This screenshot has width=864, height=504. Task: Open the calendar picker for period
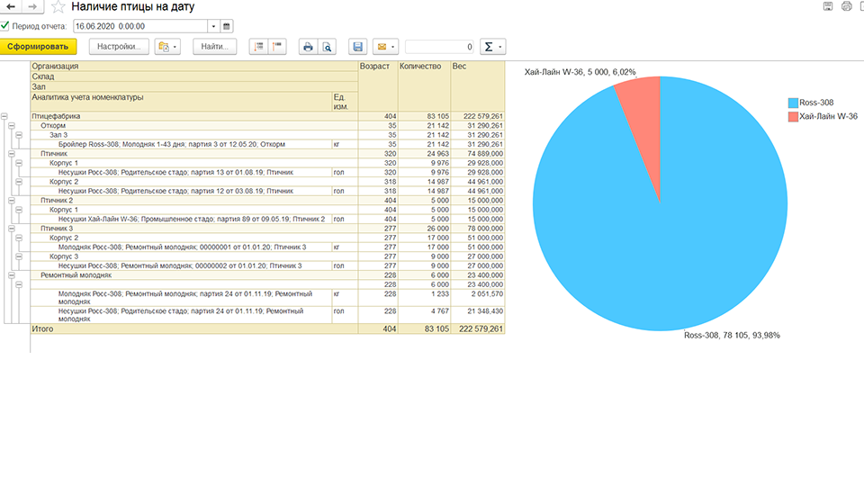point(227,26)
